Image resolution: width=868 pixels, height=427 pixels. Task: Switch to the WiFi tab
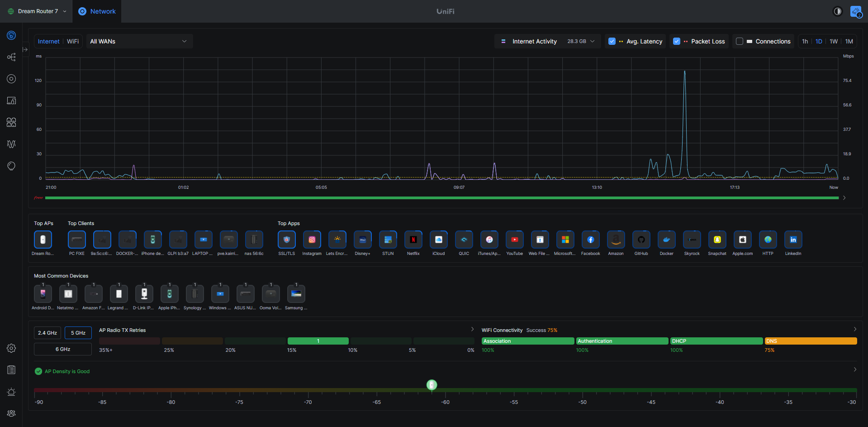72,41
